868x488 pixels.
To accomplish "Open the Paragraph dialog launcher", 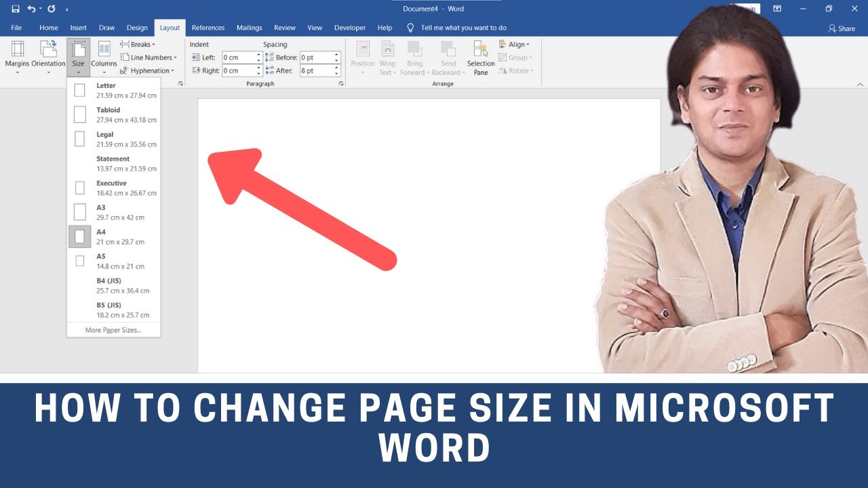I will 341,83.
